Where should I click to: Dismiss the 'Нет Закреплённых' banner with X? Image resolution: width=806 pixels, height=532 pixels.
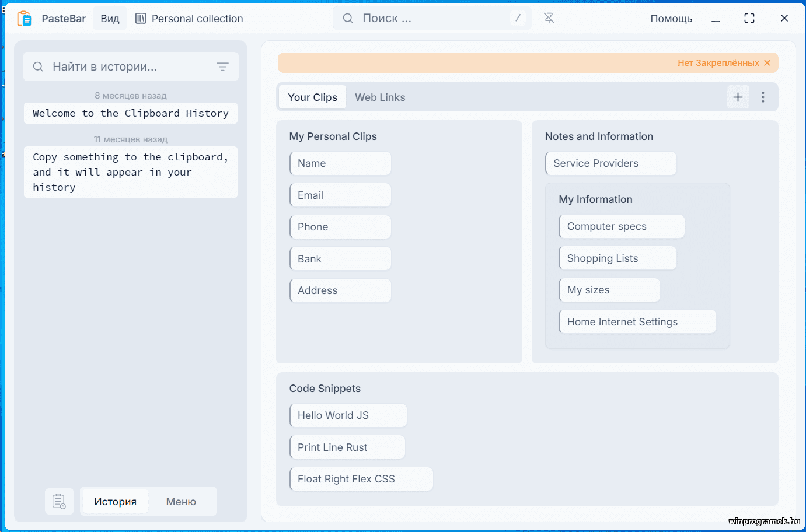[x=767, y=63]
